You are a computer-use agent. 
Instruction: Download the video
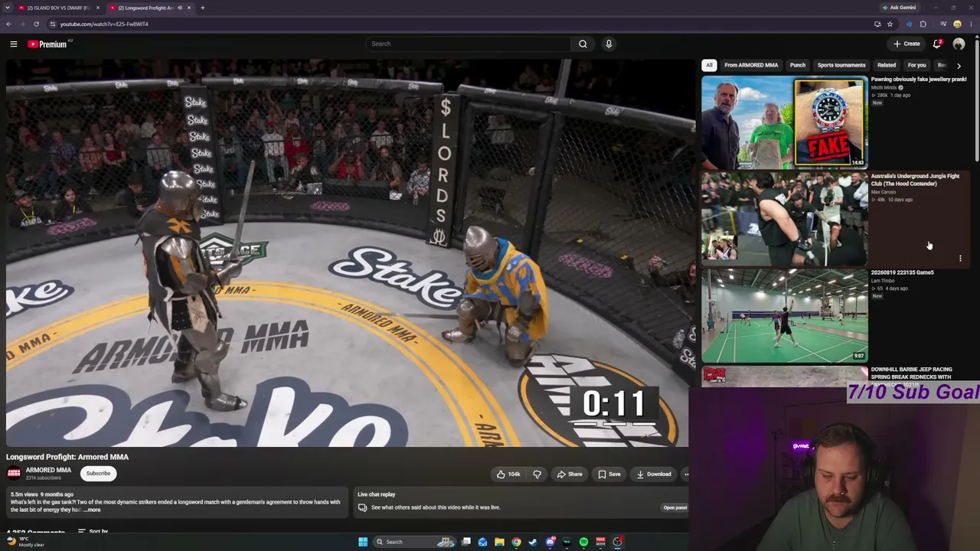tap(653, 474)
